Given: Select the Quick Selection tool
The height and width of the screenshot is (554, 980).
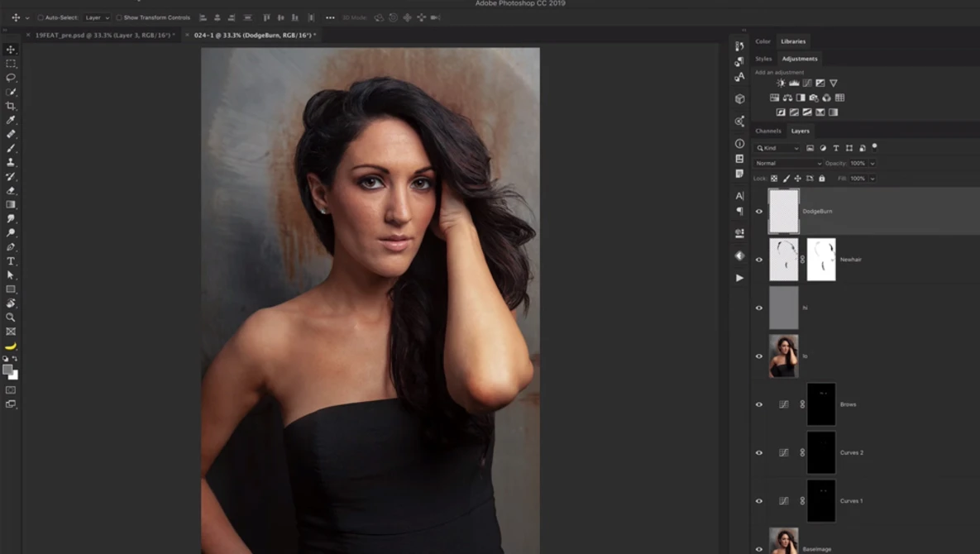Looking at the screenshot, I should [x=11, y=92].
